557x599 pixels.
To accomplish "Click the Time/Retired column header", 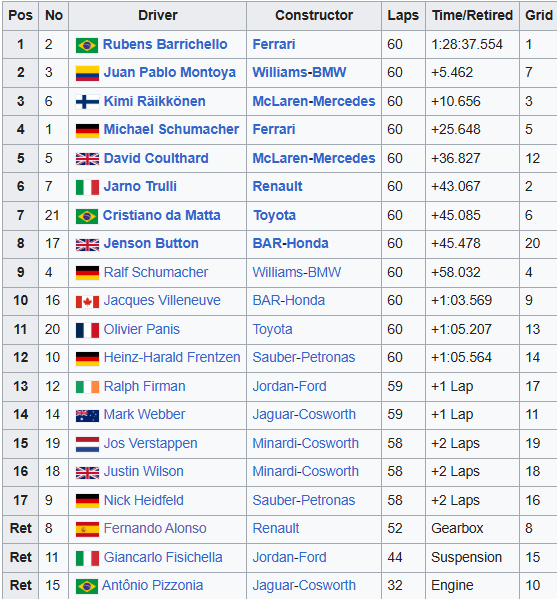I will [473, 16].
